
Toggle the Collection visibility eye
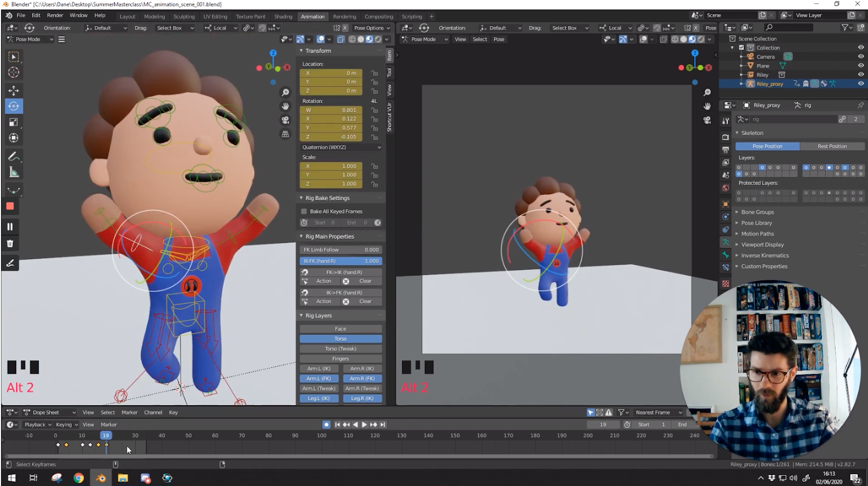tap(860, 48)
